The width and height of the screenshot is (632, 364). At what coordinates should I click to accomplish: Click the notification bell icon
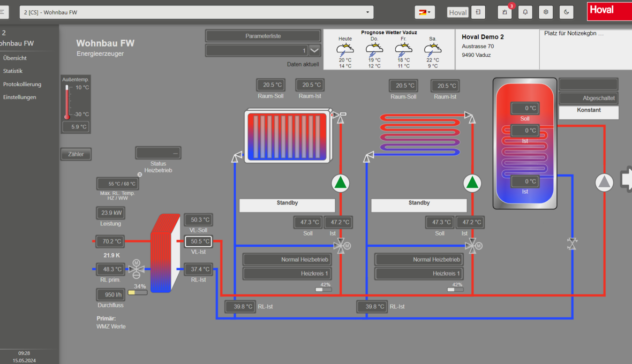click(x=525, y=12)
